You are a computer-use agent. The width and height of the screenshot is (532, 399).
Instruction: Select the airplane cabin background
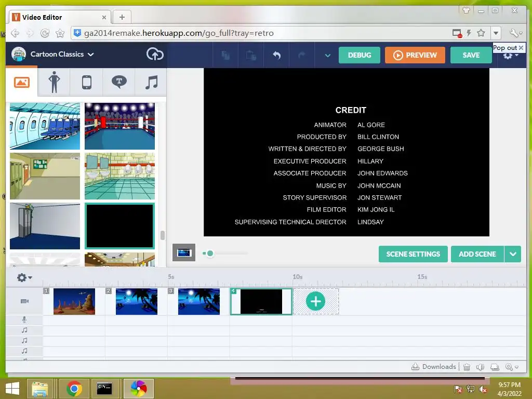45,126
